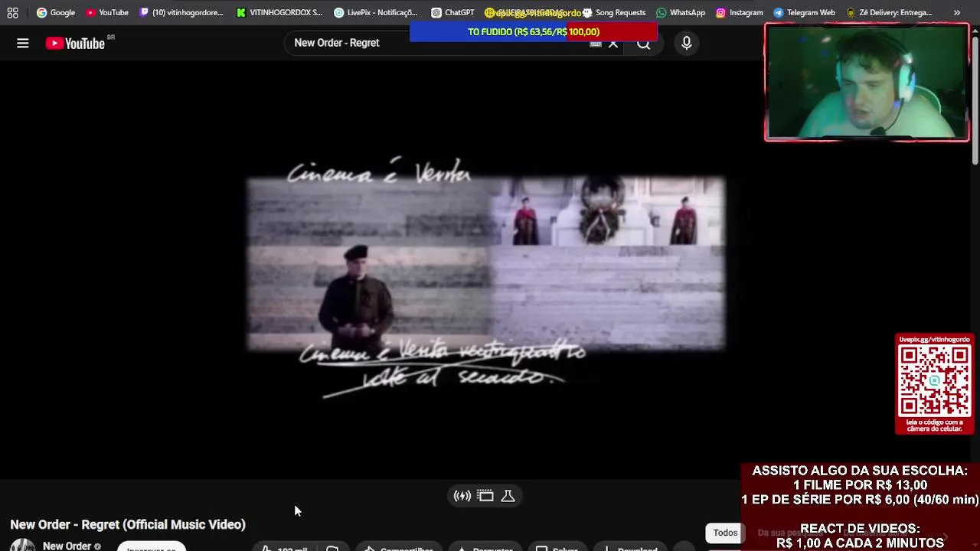Open the Instagram bookmark

[740, 12]
